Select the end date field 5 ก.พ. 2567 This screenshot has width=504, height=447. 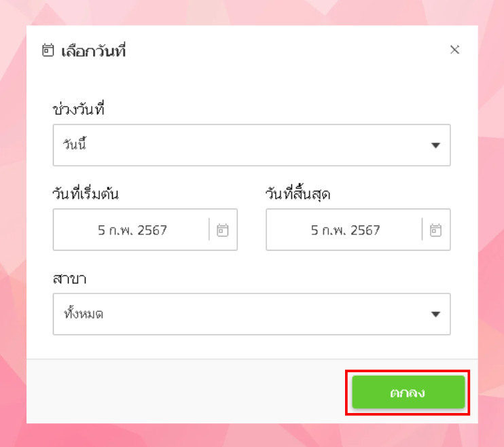tap(345, 230)
